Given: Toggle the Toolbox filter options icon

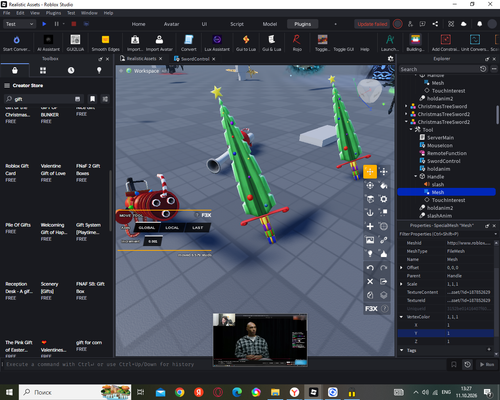Looking at the screenshot, I should pyautogui.click(x=105, y=99).
